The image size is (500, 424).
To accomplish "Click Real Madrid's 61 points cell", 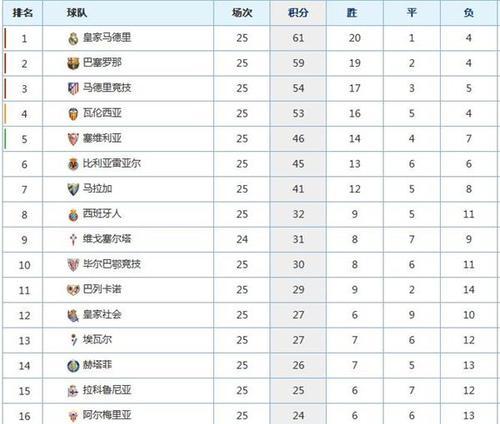I will 298,38.
